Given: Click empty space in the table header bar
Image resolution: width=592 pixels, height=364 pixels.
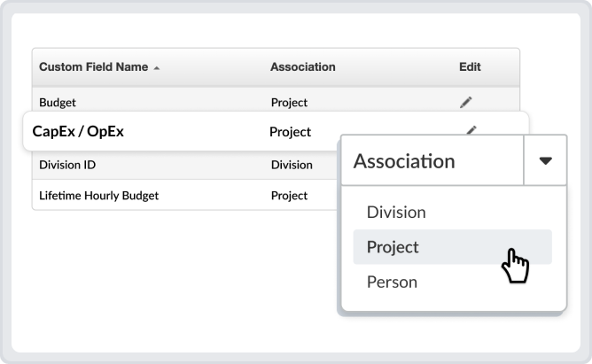Looking at the screenshot, I should click(390, 67).
